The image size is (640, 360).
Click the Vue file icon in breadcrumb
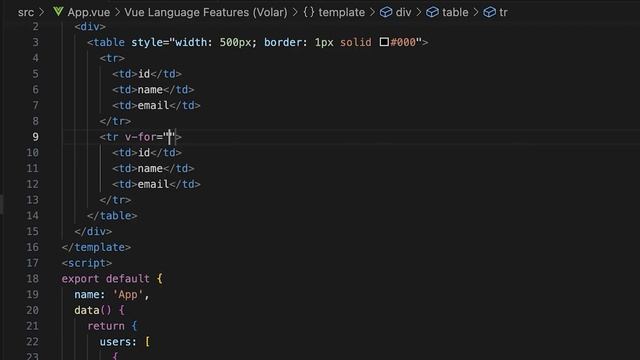click(58, 12)
